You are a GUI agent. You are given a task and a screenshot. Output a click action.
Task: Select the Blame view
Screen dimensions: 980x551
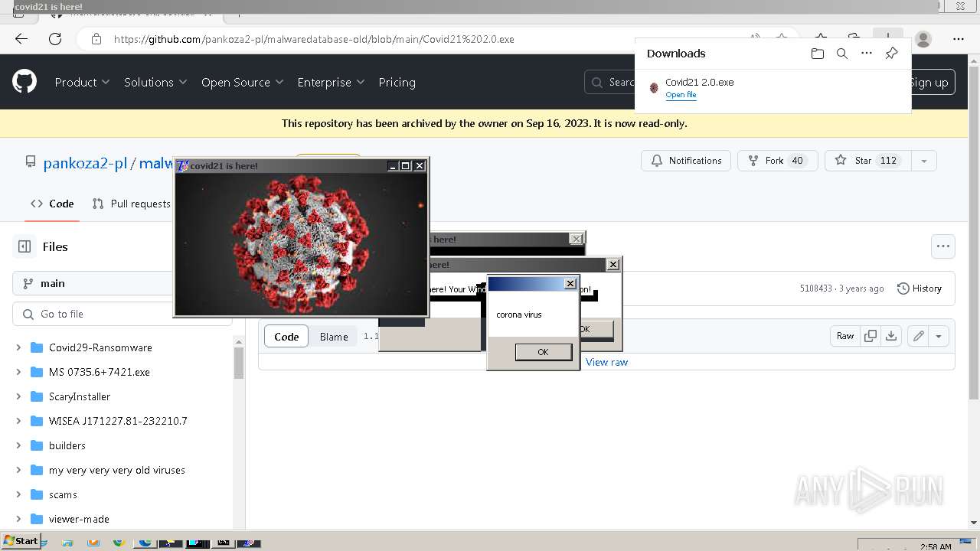click(334, 336)
